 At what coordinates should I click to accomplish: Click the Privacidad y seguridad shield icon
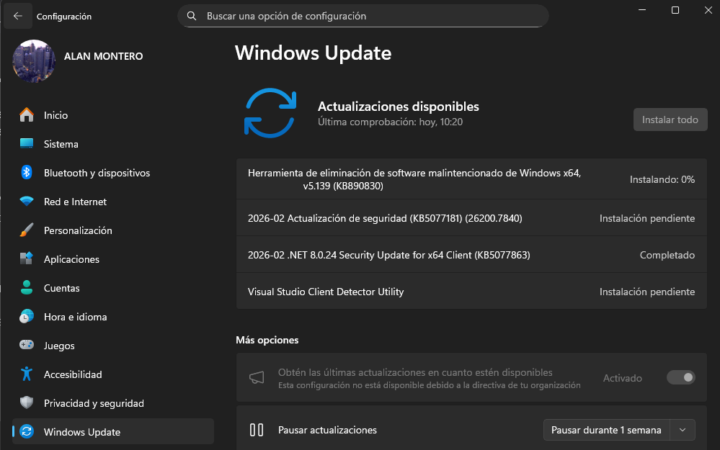(x=27, y=403)
